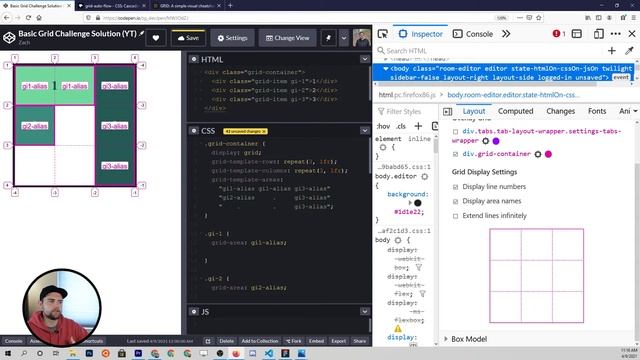This screenshot has height=360, width=640.
Task: Click the Change View button
Action: (x=287, y=38)
